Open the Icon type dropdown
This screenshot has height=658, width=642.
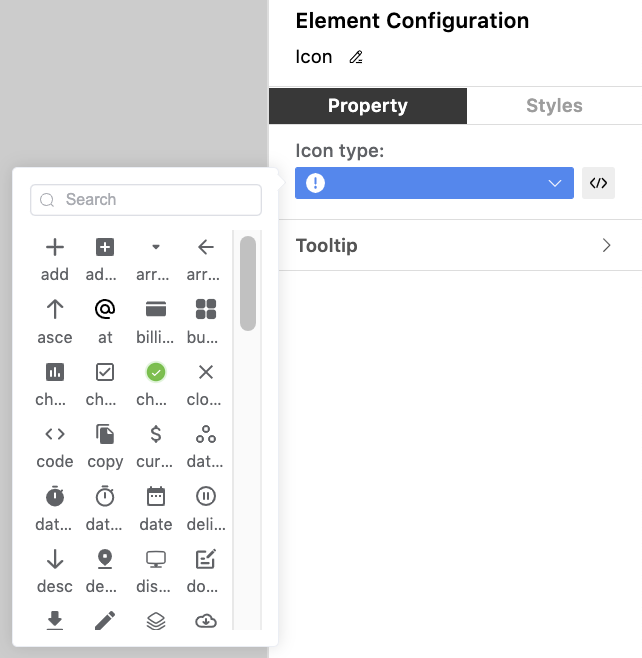tap(434, 183)
